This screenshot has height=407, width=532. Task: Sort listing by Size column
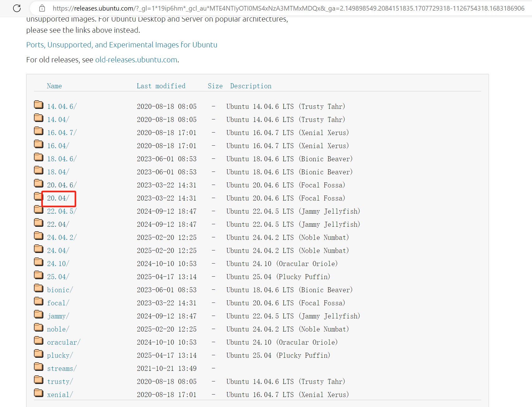[215, 86]
